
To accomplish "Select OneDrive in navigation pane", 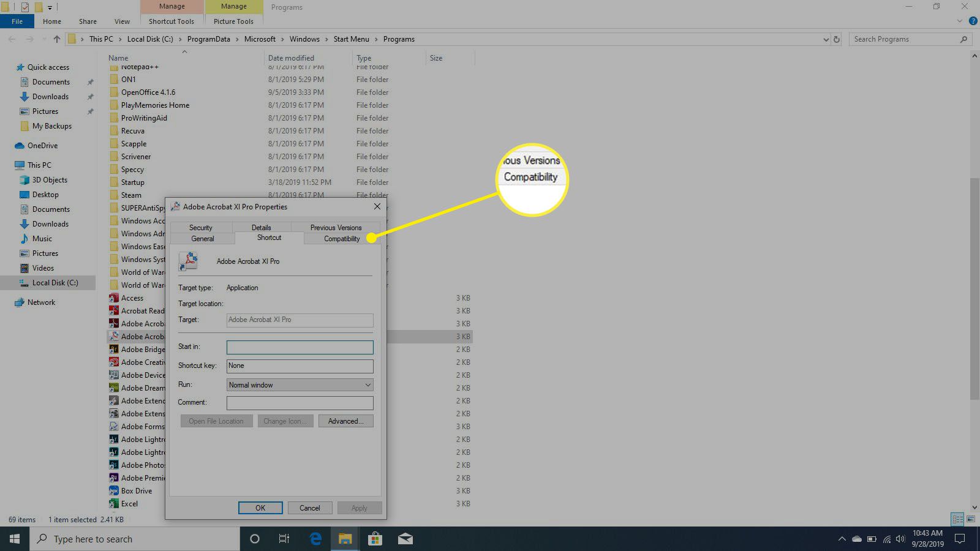I will coord(42,146).
